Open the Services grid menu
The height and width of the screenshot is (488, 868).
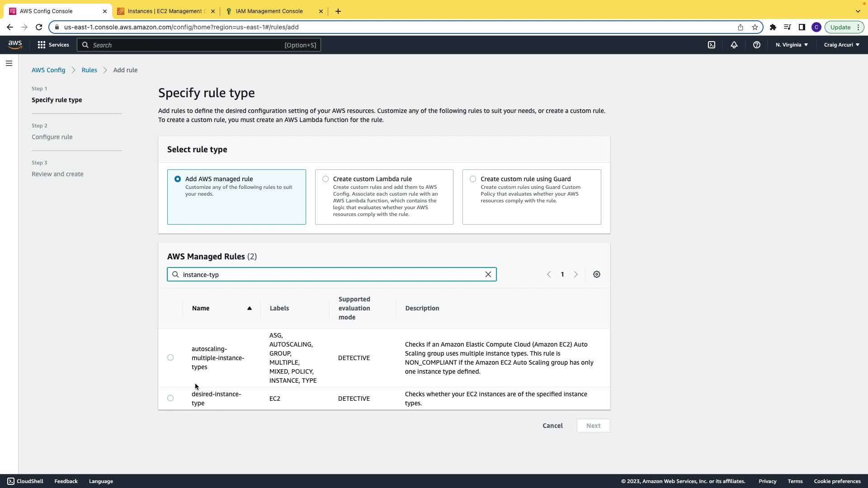pyautogui.click(x=53, y=45)
